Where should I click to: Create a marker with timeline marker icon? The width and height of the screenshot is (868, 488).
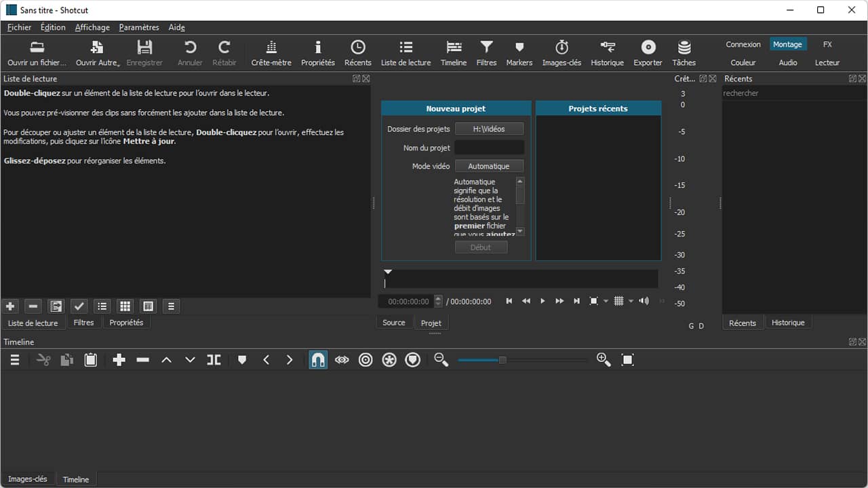(242, 360)
